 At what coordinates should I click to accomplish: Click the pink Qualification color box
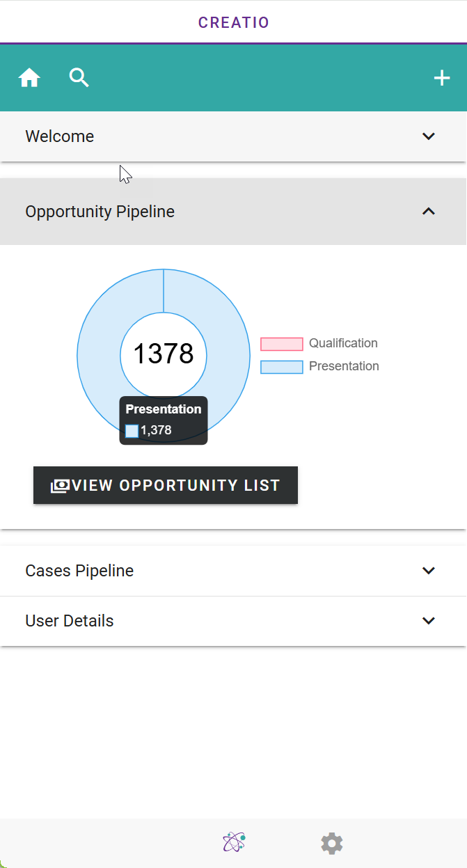coord(282,344)
